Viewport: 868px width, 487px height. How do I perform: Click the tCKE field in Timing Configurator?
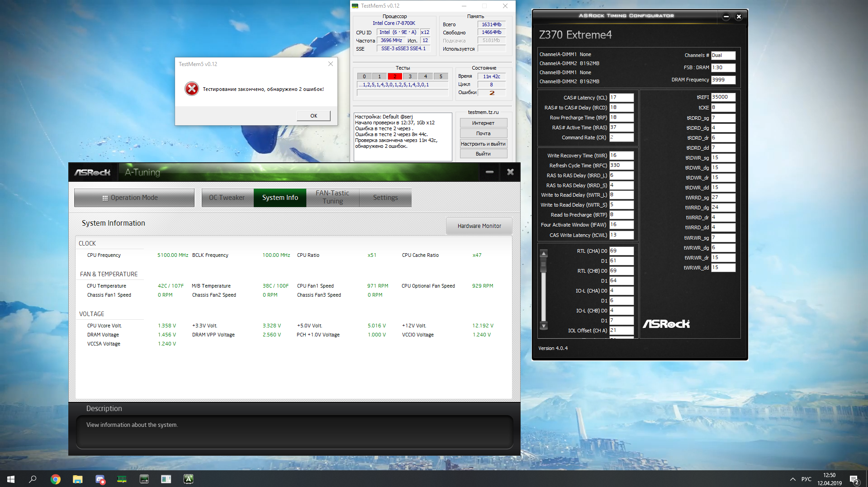click(x=723, y=108)
